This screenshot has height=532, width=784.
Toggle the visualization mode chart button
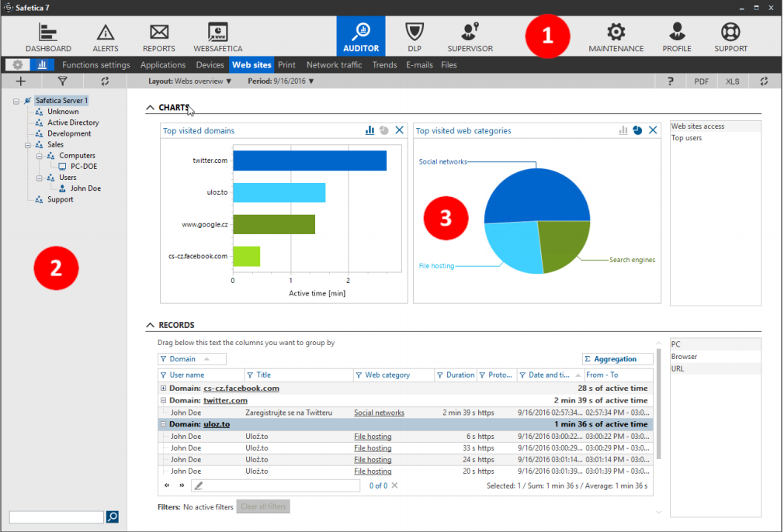(40, 65)
